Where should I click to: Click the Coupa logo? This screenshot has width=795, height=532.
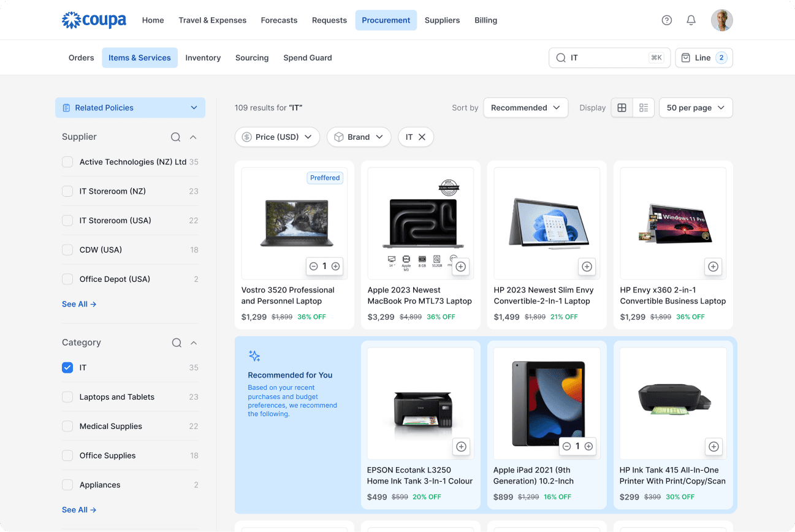click(x=94, y=20)
